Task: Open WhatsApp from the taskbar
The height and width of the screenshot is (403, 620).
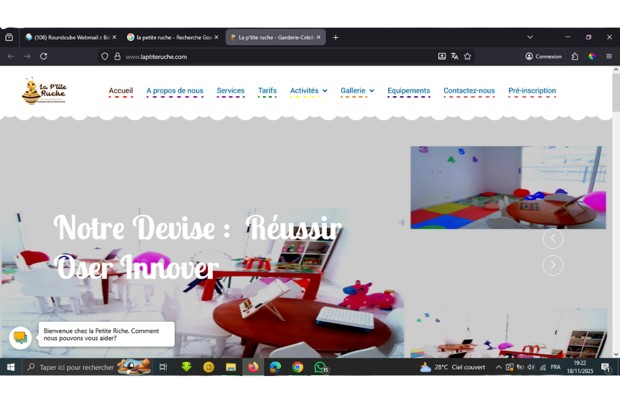Action: pyautogui.click(x=320, y=367)
